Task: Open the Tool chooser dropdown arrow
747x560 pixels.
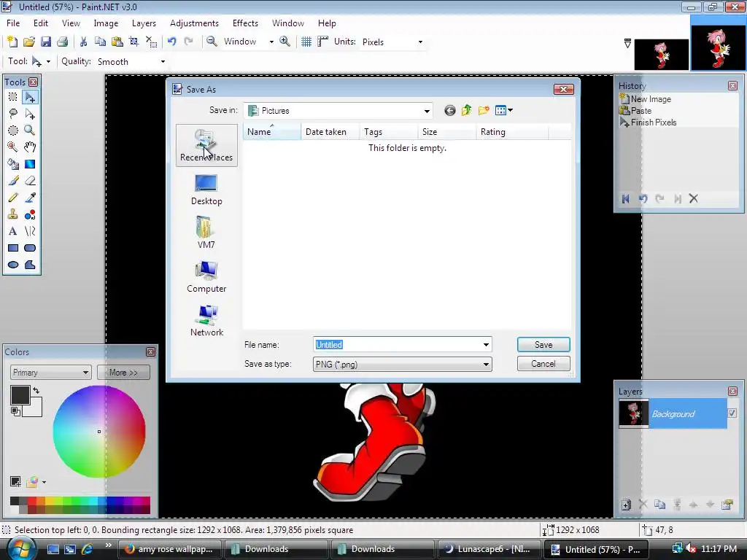Action: 48,62
